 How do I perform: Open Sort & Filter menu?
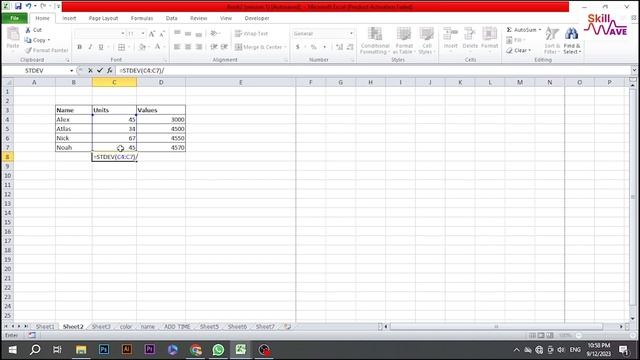click(x=552, y=40)
